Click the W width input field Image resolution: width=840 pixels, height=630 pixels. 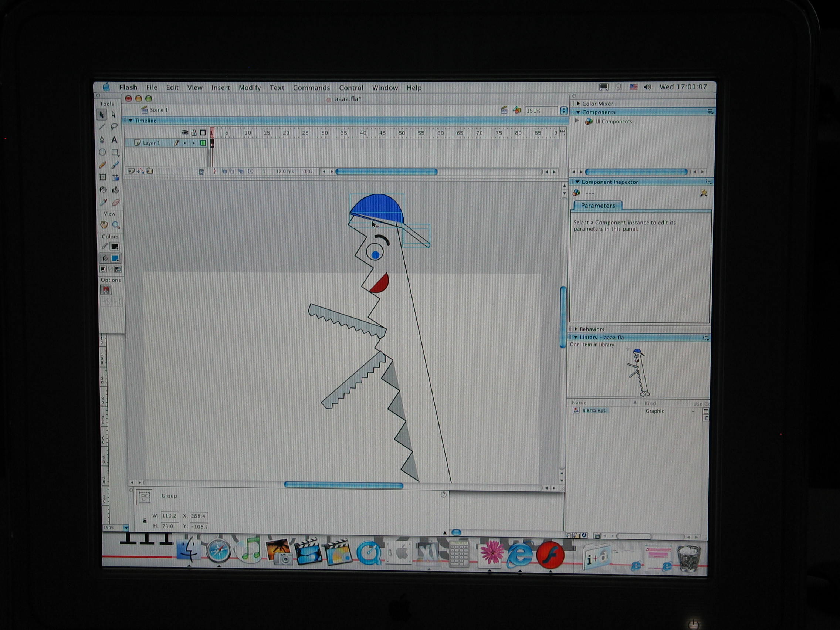[169, 516]
